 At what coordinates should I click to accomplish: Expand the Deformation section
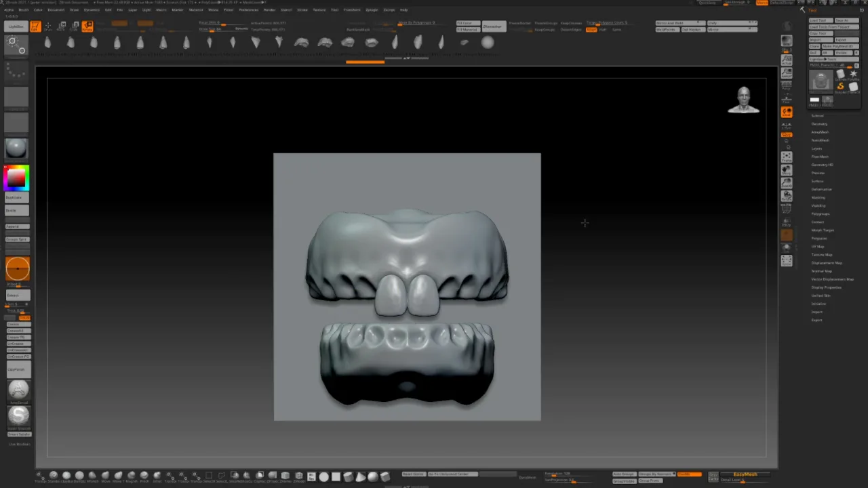tap(821, 189)
